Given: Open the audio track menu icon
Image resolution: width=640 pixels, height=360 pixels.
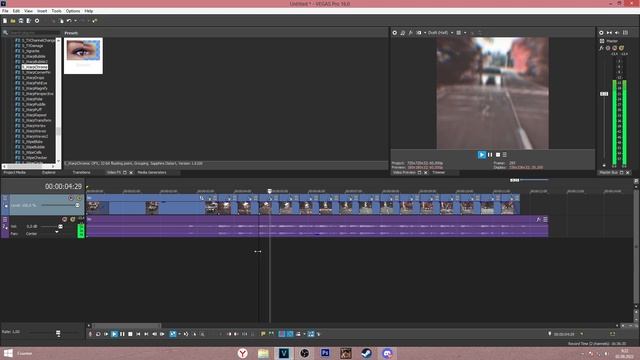Looking at the screenshot, I should [5, 220].
